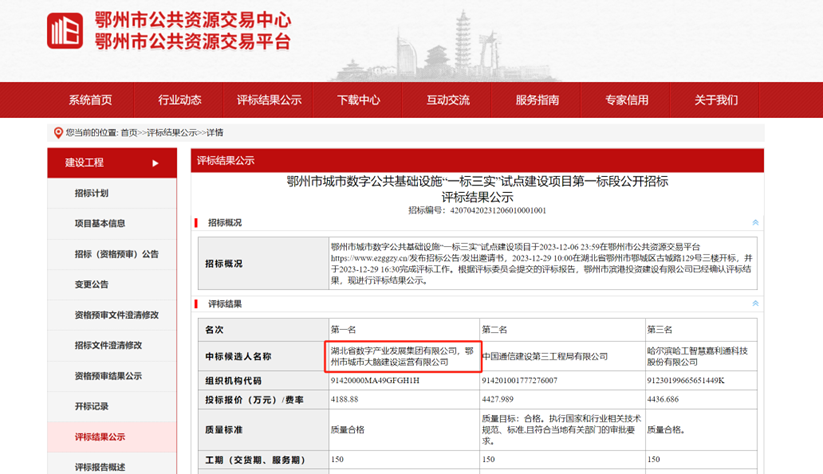
Task: Click the 招标概况 description paragraph
Action: (x=543, y=264)
